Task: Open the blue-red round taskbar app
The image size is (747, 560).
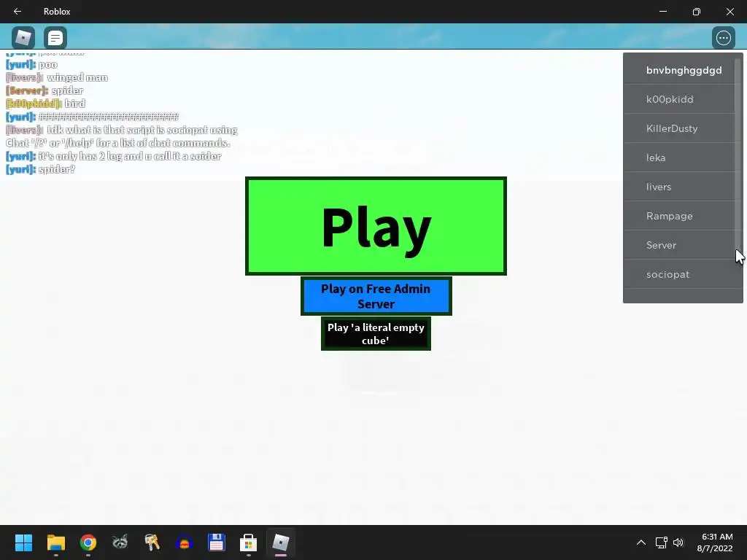Action: pyautogui.click(x=185, y=542)
